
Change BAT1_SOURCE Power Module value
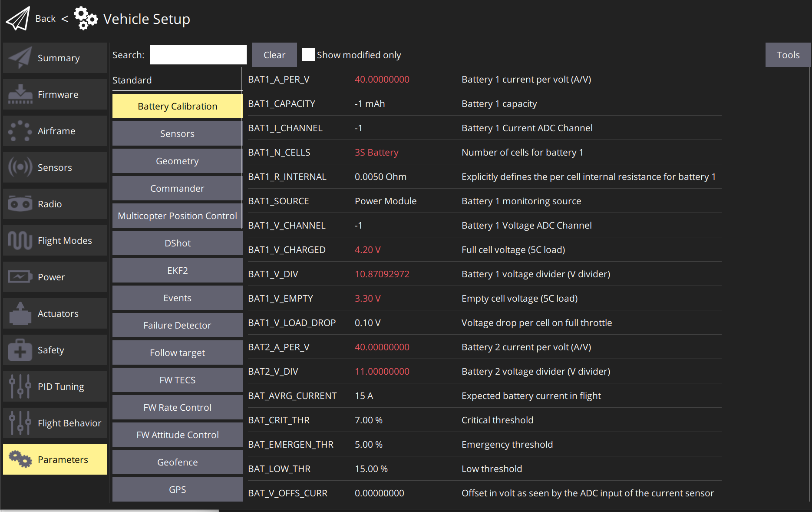pyautogui.click(x=385, y=201)
